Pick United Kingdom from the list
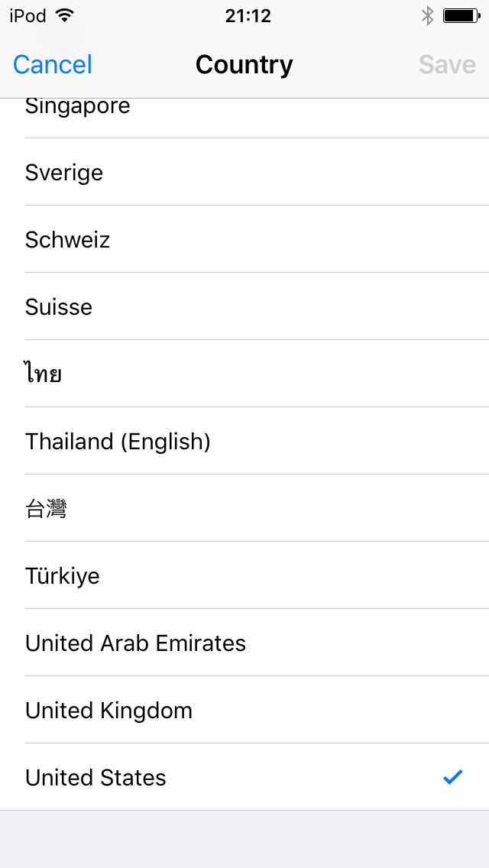 tap(109, 711)
